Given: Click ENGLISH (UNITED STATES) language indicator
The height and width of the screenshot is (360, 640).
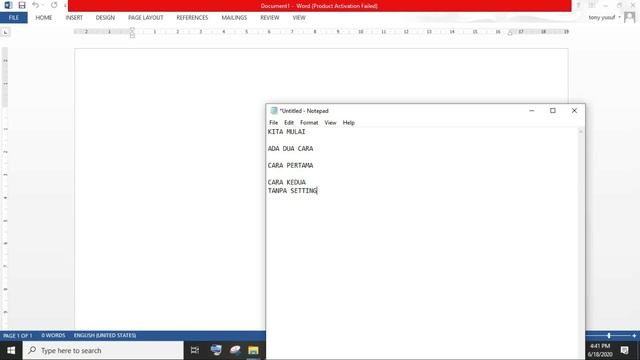Looking at the screenshot, I should [105, 336].
